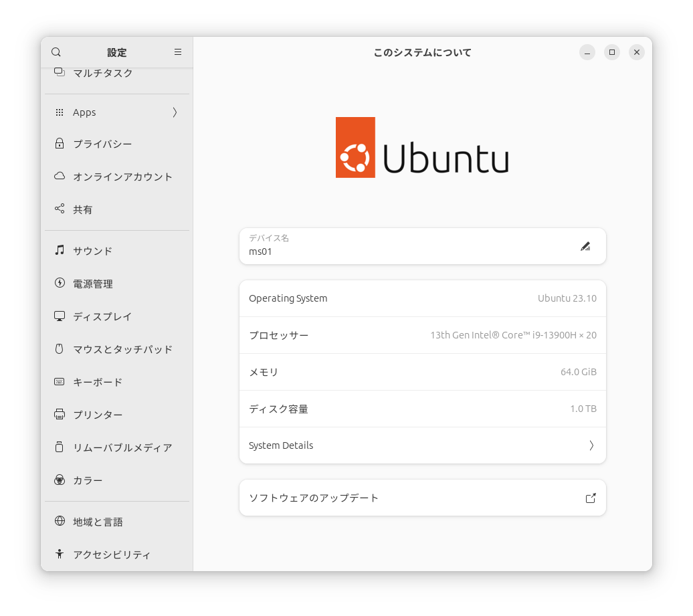Select the 64.0 GiB memory value
Screen dimensions: 693x616
579,372
